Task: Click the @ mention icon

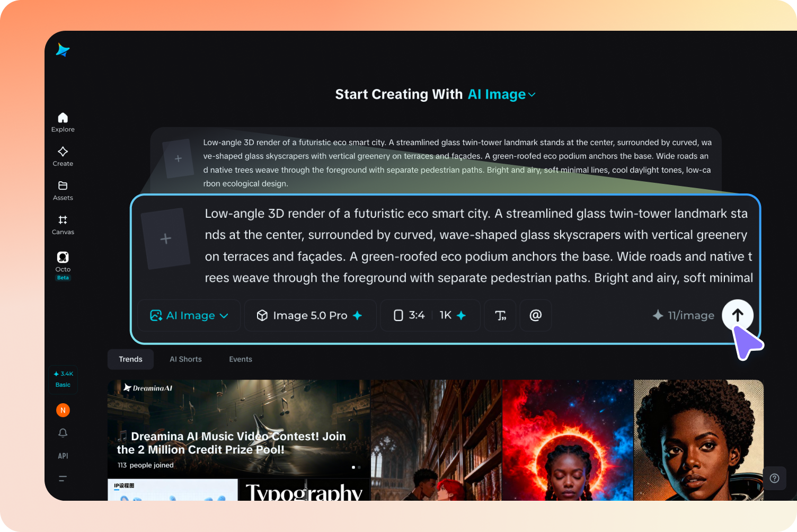Action: (x=536, y=315)
